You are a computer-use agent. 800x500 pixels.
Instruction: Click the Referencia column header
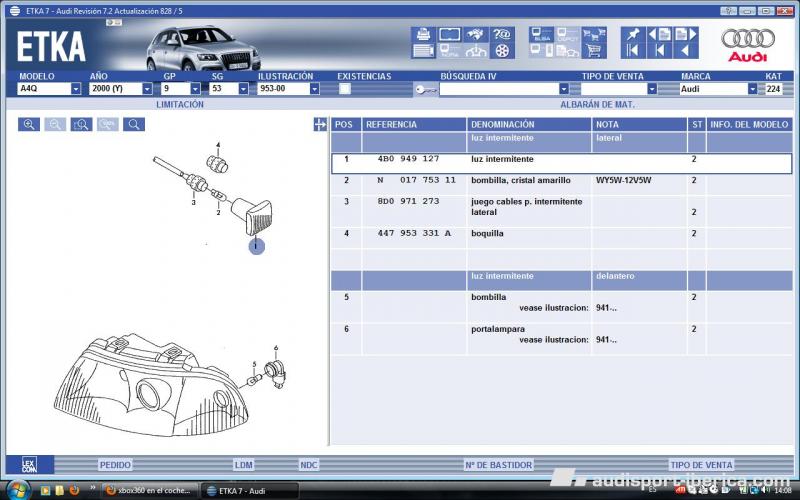(414, 124)
